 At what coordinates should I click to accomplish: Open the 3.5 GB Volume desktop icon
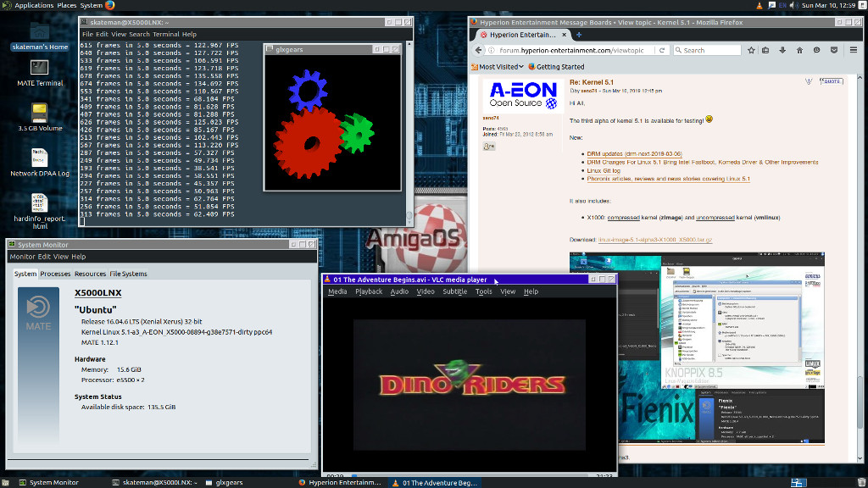pos(39,117)
